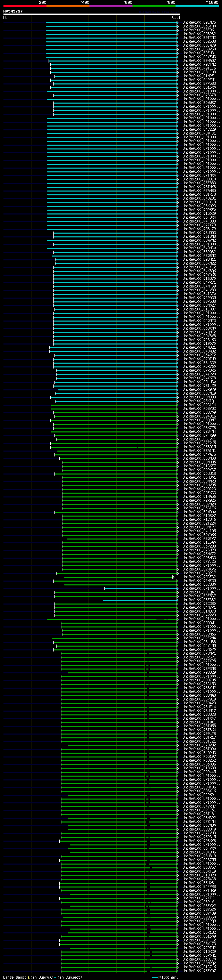Select hit label UniRef100_Q9SXV8

click(199, 841)
